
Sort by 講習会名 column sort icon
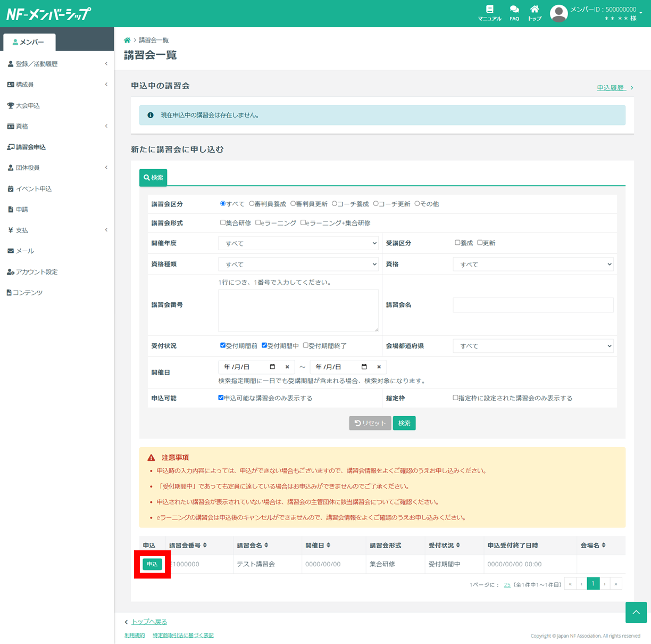point(266,545)
